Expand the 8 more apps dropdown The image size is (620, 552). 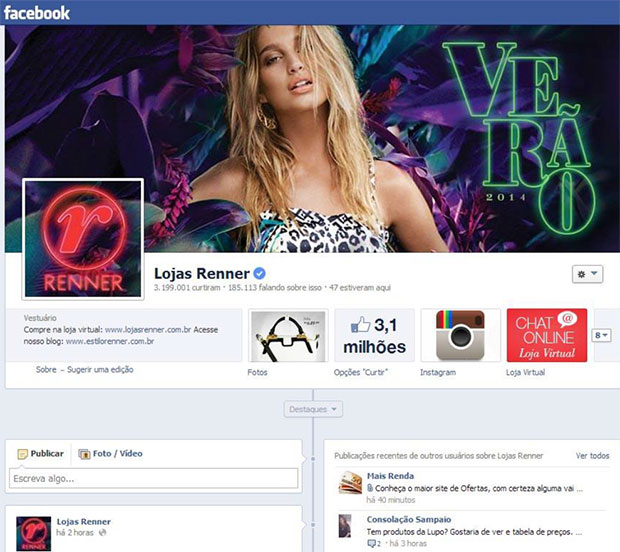[x=601, y=335]
